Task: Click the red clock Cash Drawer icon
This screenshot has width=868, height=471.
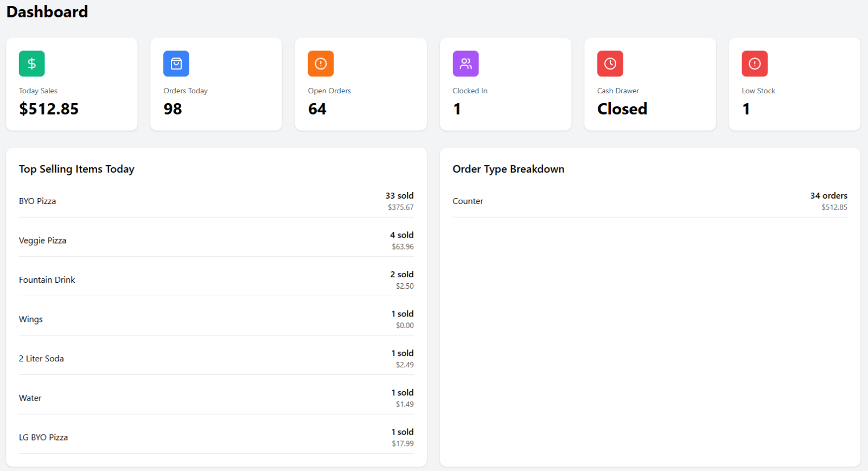Action: point(610,63)
